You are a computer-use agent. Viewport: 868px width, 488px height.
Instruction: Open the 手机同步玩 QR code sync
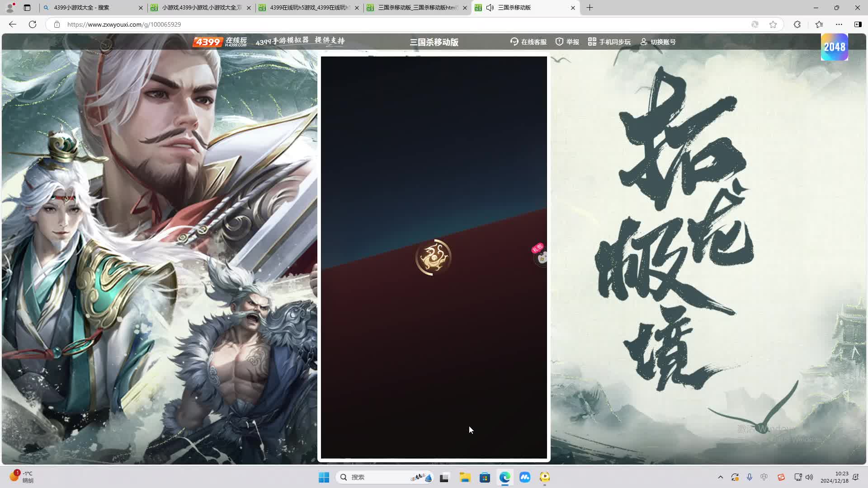[591, 42]
